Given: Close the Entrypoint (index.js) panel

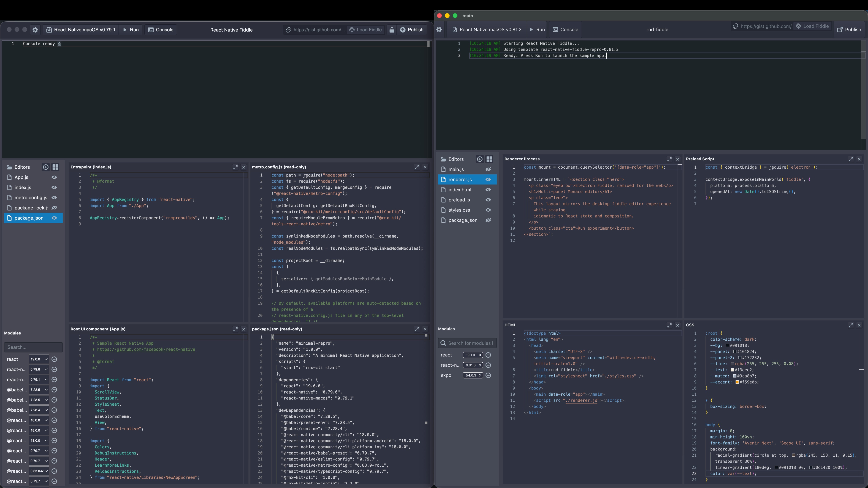Looking at the screenshot, I should click(x=244, y=167).
